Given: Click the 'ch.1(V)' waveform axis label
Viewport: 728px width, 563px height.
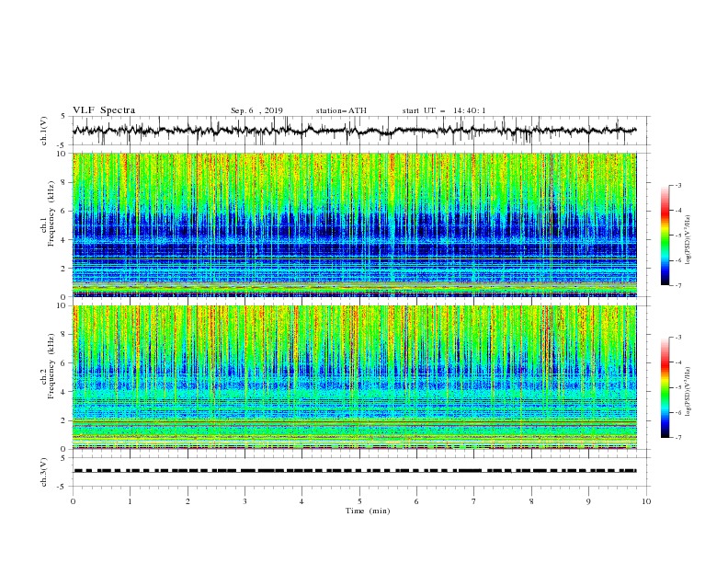Looking at the screenshot, I should click(44, 131).
